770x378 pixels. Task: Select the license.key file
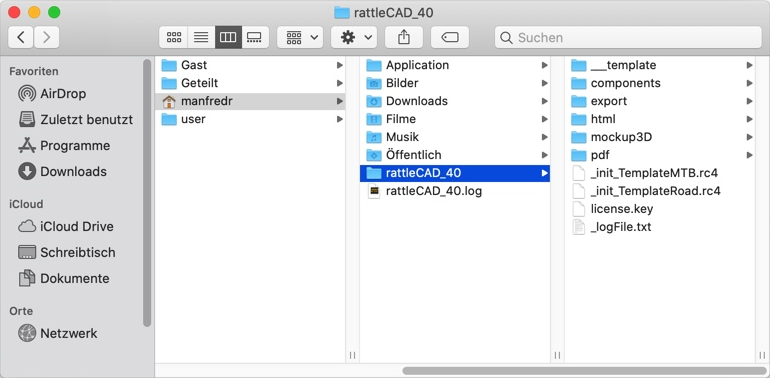(660, 209)
